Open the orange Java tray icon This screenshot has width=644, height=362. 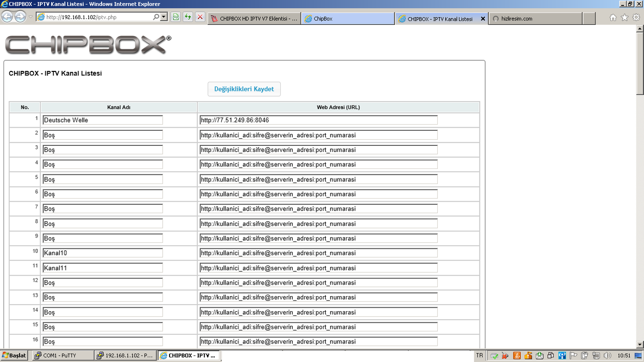[517, 356]
